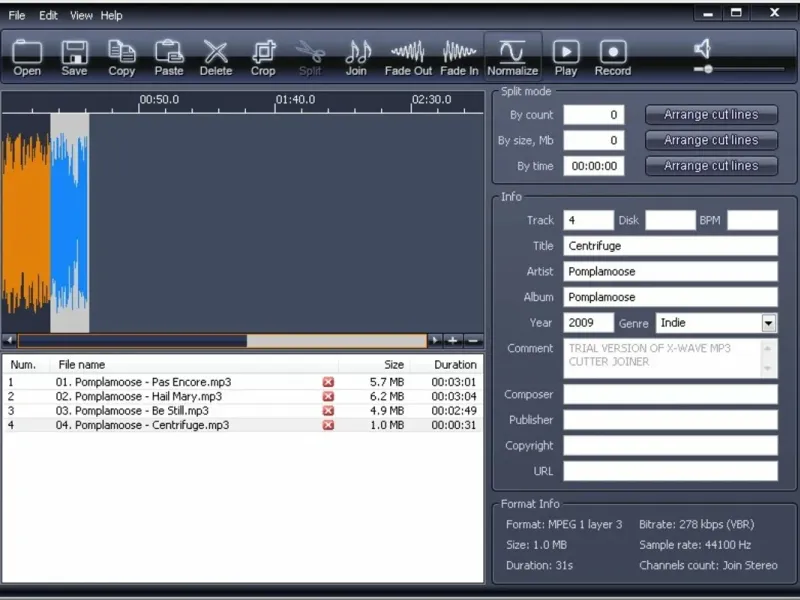
Task: Arrange cut lines by size
Action: click(x=711, y=140)
